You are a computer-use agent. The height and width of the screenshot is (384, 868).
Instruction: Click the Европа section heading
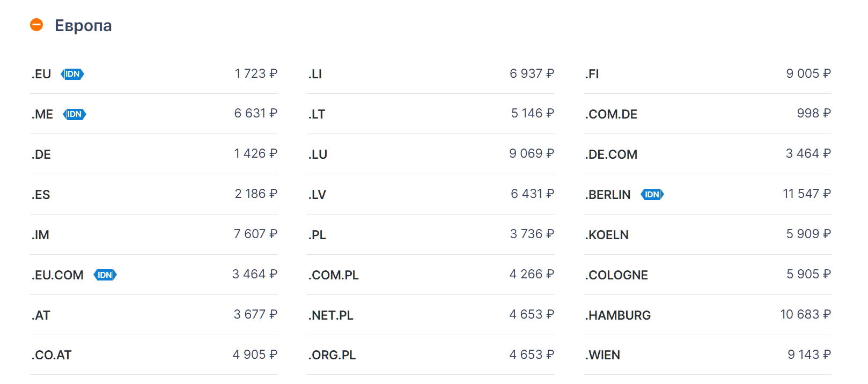83,25
